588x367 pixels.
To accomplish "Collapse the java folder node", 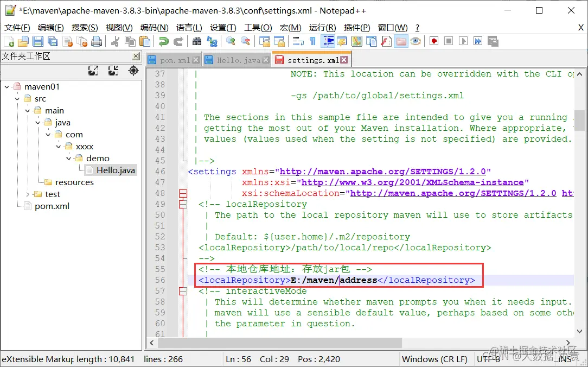I will (37, 123).
